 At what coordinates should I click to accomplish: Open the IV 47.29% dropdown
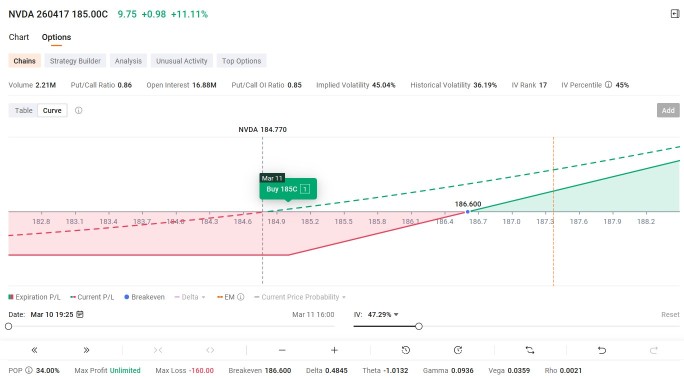pos(383,314)
